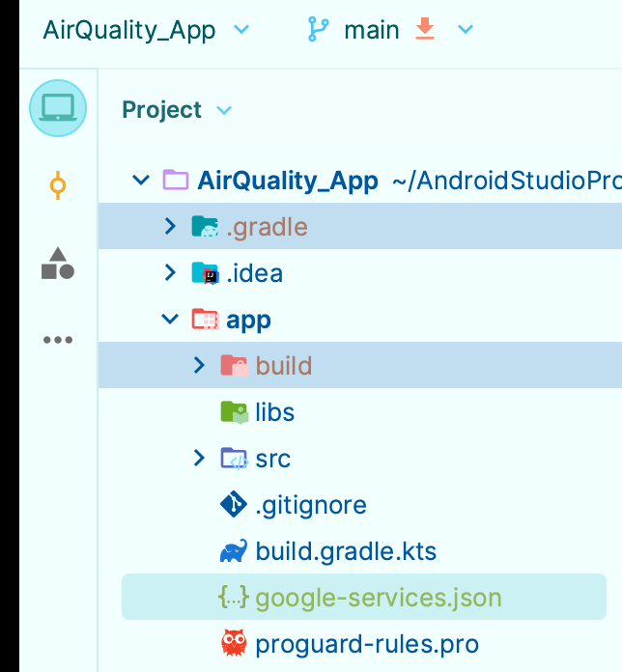Click the Git branch icon
The width and height of the screenshot is (622, 672).
click(x=319, y=29)
